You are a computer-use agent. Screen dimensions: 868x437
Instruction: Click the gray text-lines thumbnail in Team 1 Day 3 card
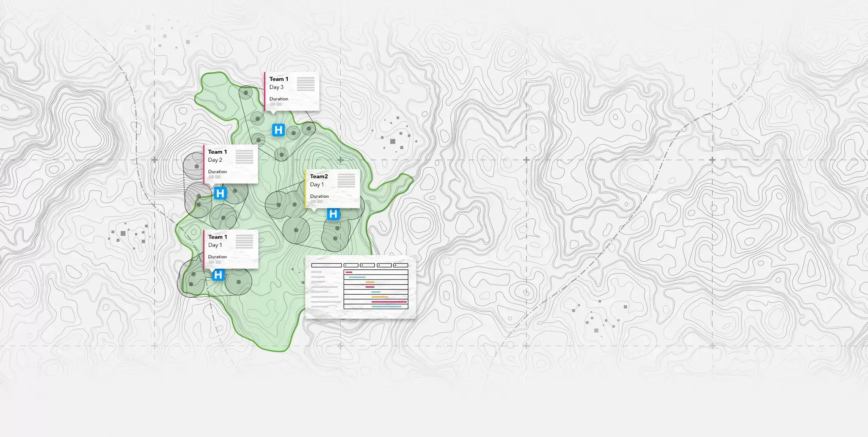306,84
